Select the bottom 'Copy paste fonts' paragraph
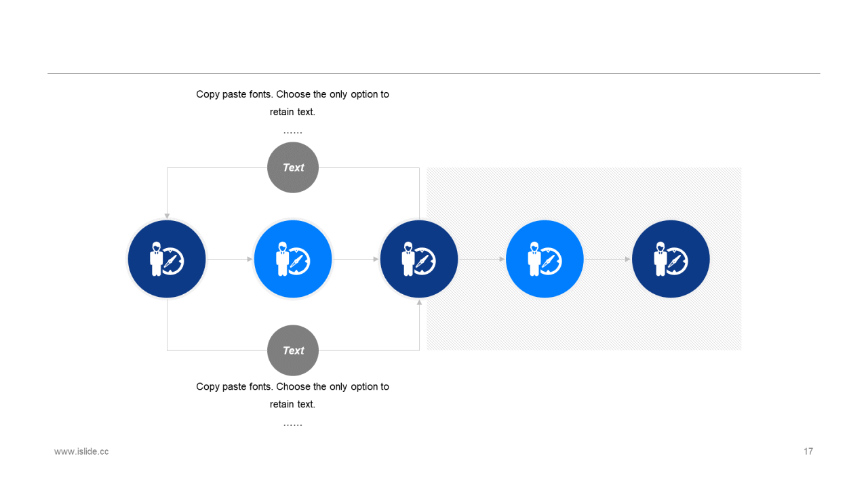 coord(293,404)
